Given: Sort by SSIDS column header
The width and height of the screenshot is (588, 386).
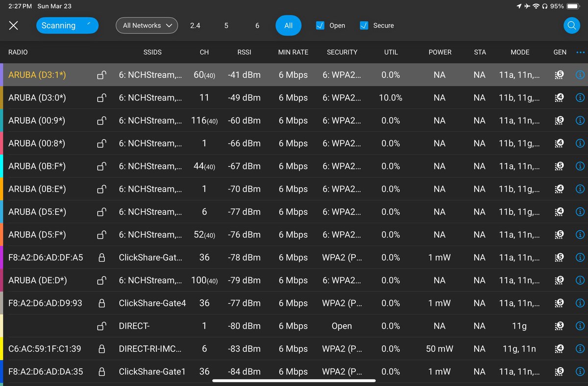Looking at the screenshot, I should [x=153, y=52].
